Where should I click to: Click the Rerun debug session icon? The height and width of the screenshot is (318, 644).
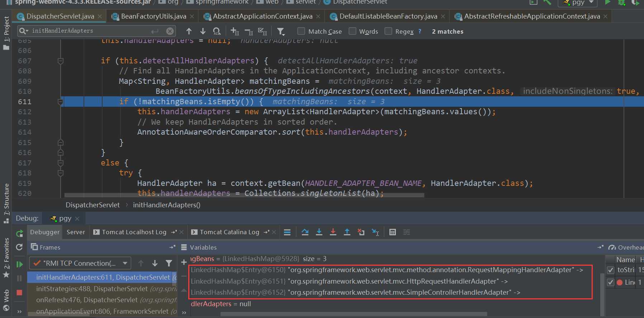click(x=20, y=233)
